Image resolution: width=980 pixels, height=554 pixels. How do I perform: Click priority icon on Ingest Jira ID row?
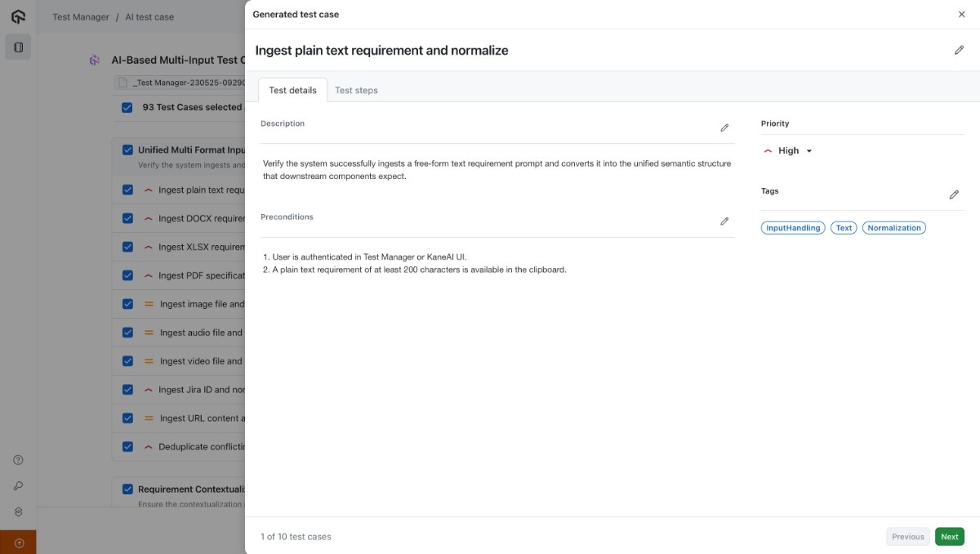(149, 390)
